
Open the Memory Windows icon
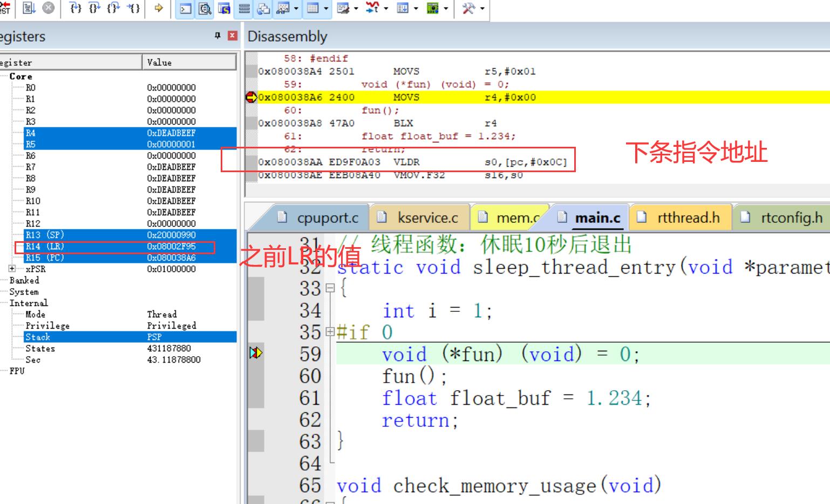click(312, 9)
